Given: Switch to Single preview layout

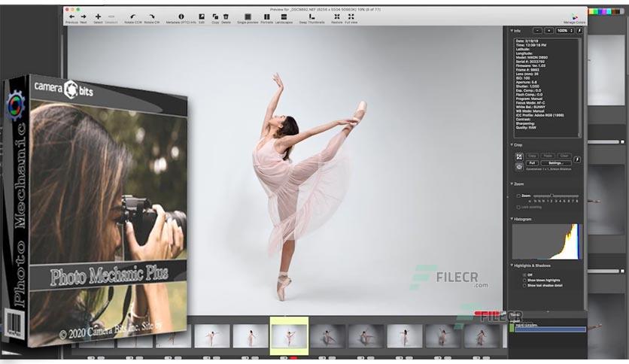Looking at the screenshot, I should tap(248, 17).
